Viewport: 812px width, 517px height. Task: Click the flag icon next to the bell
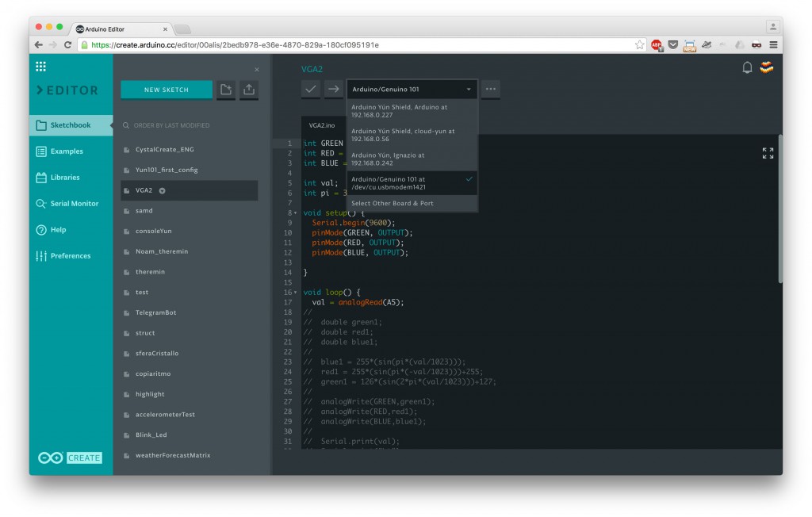766,68
